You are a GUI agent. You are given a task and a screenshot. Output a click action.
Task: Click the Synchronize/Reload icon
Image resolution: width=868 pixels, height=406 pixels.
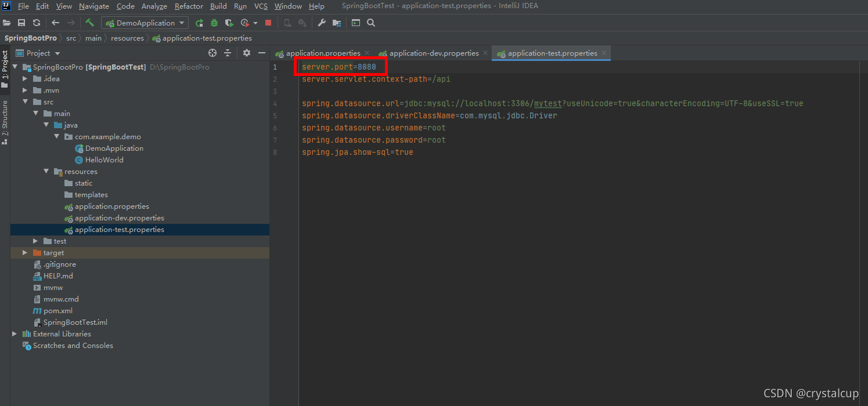tap(37, 23)
